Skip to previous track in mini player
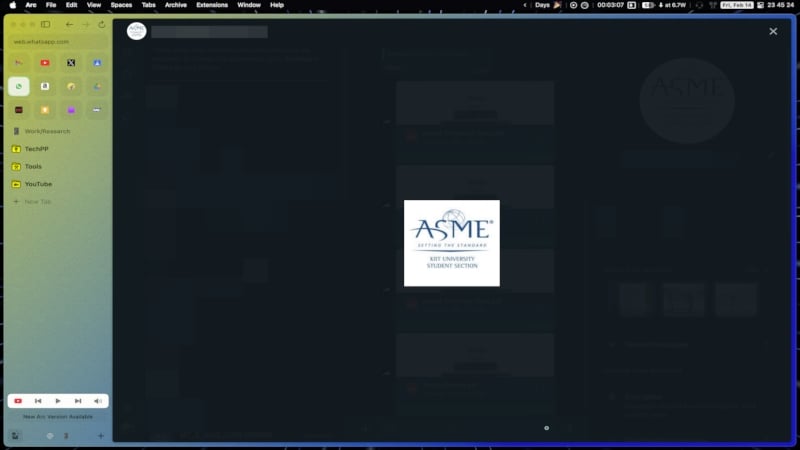This screenshot has width=800, height=450. point(38,401)
